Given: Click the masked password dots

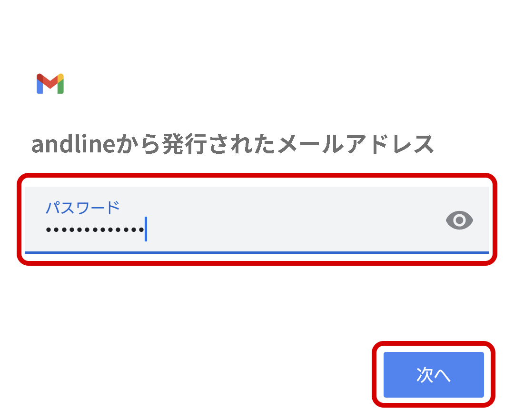Looking at the screenshot, I should (94, 230).
